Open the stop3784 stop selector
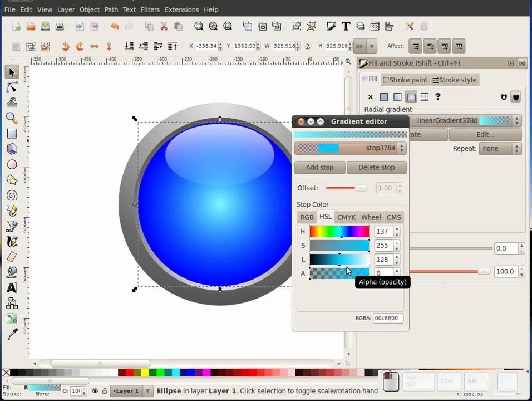Image resolution: width=532 pixels, height=401 pixels. tap(350, 148)
